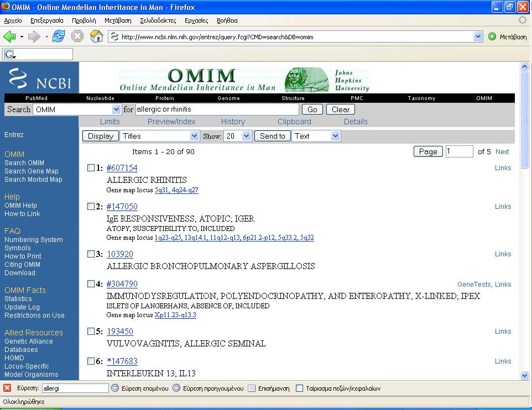The width and height of the screenshot is (532, 410).
Task: Open the Σελιδοδείκτες menu
Action: (158, 20)
